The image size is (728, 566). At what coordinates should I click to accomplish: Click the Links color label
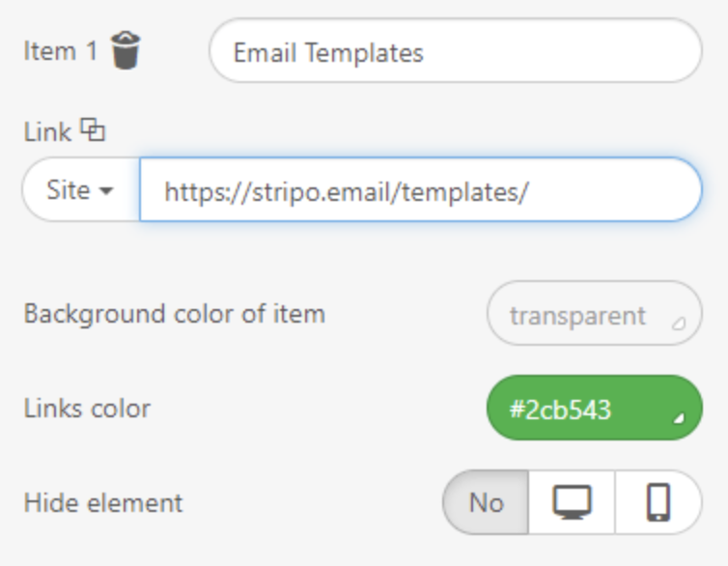87,409
